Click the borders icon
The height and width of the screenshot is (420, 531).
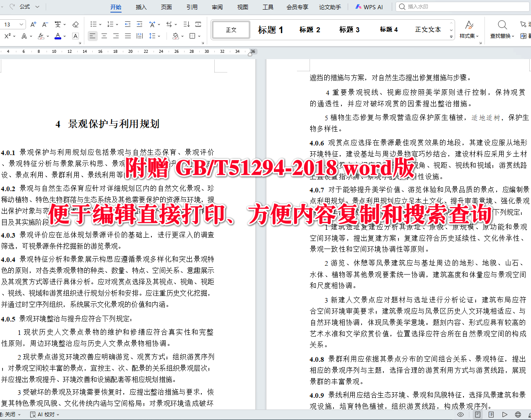point(193,36)
